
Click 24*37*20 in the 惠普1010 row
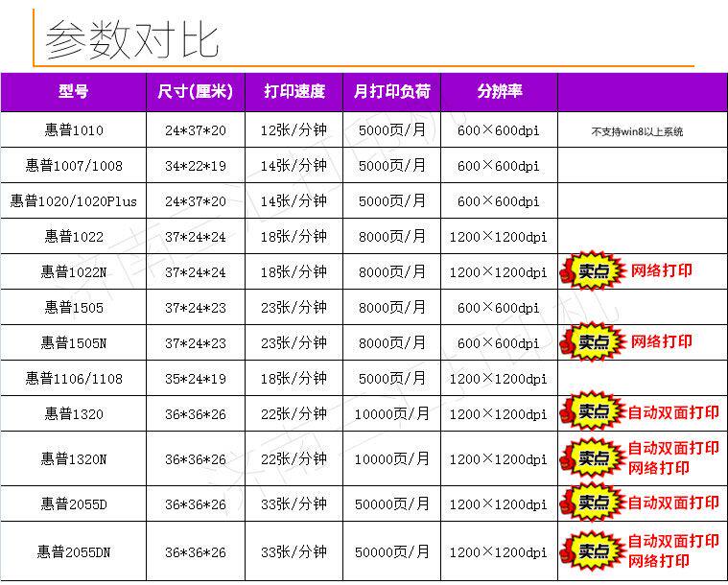pyautogui.click(x=196, y=130)
